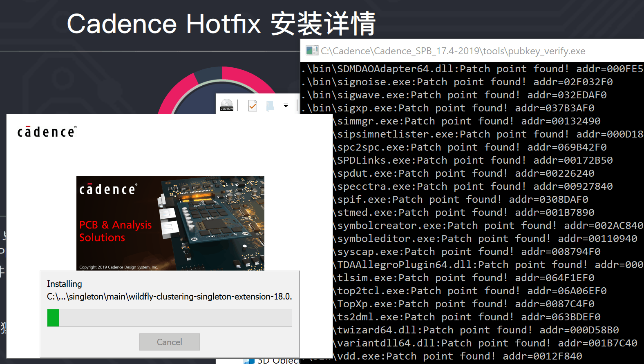The image size is (644, 364).
Task: Click the twizard64.dll patch line in console
Action: click(x=476, y=330)
